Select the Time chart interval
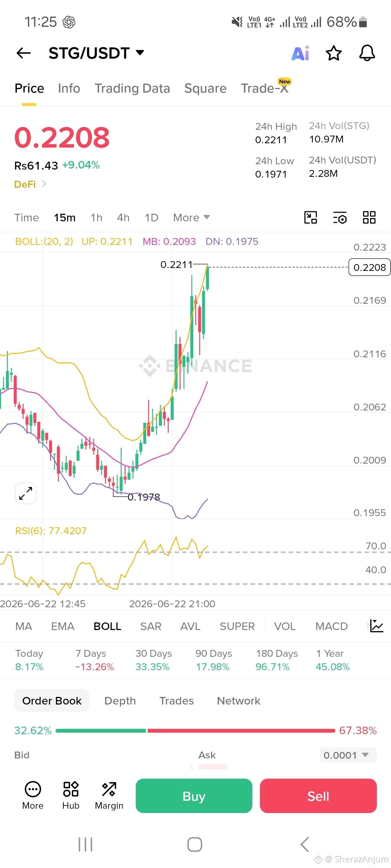 [x=26, y=218]
